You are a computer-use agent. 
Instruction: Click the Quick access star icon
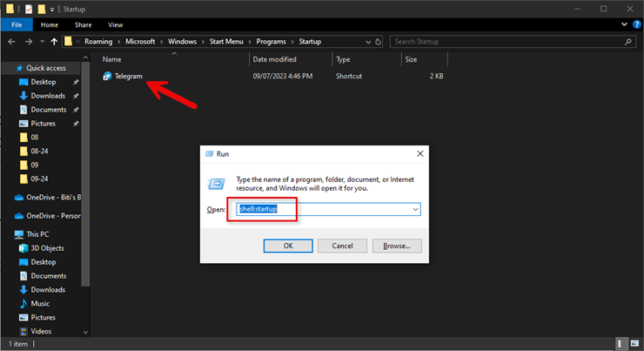18,68
